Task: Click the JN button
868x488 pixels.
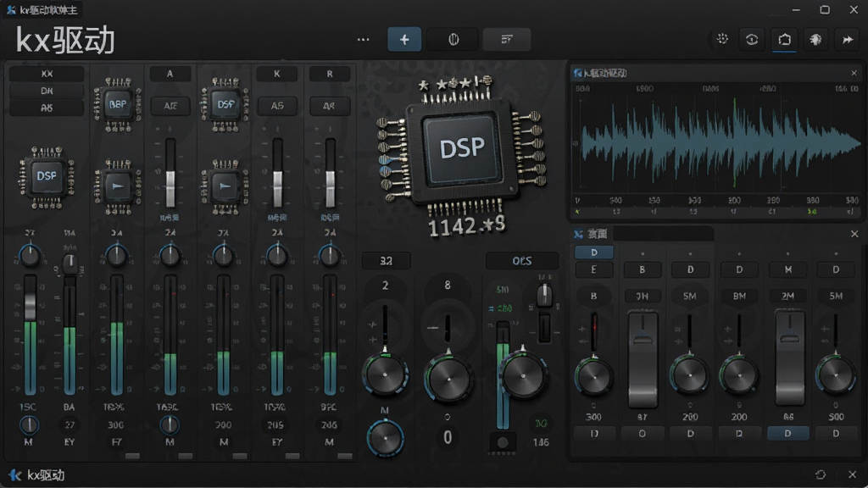Action: 643,296
